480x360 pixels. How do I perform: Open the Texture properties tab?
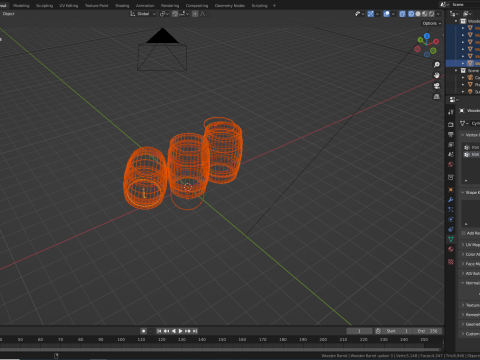click(451, 262)
